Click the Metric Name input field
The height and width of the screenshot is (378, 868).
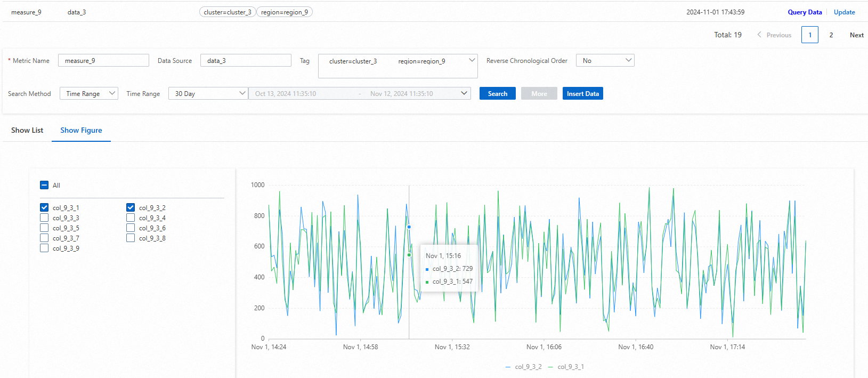click(x=103, y=60)
